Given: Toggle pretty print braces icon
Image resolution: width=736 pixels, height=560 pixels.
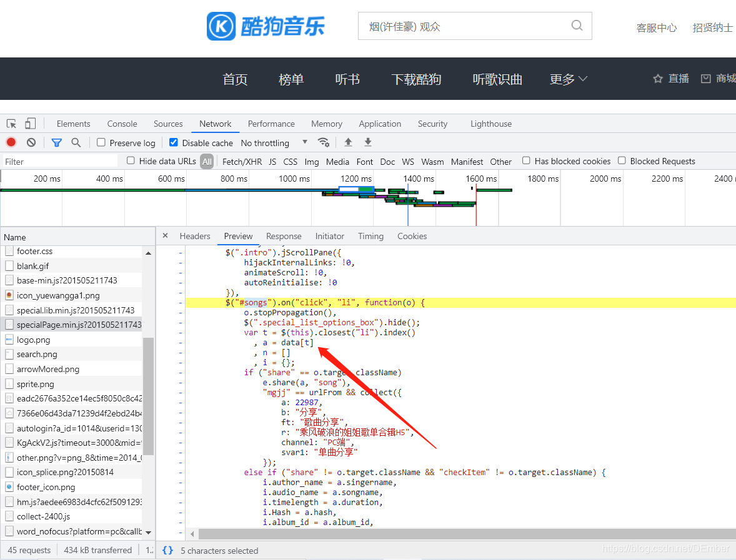Looking at the screenshot, I should pyautogui.click(x=167, y=550).
